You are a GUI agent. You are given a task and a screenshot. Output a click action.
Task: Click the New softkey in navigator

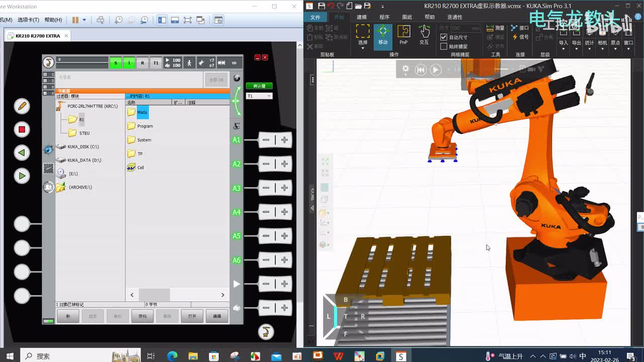click(x=68, y=316)
